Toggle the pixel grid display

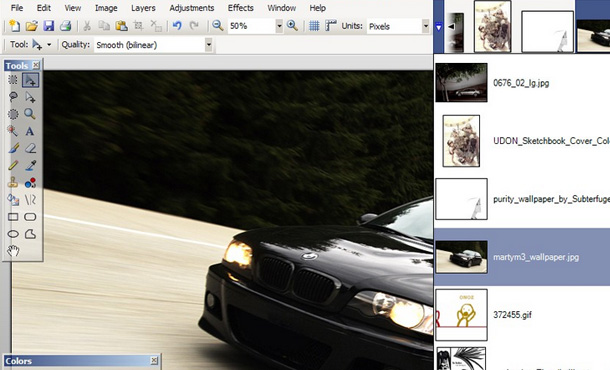tap(314, 26)
